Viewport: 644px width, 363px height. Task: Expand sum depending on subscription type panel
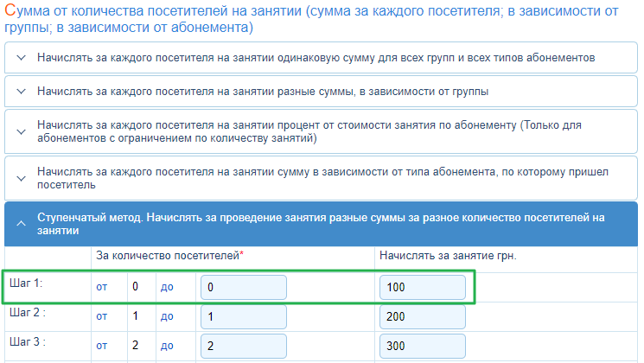pos(320,178)
